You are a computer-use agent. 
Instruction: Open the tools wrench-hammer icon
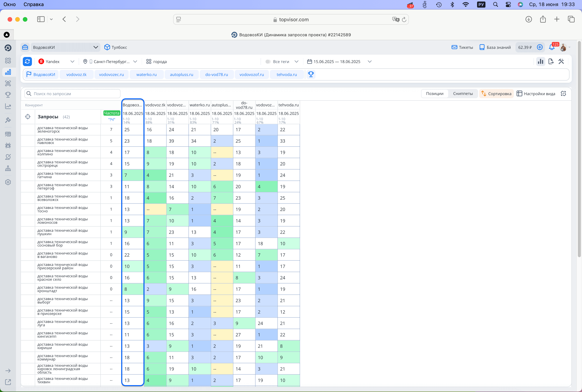pos(561,62)
